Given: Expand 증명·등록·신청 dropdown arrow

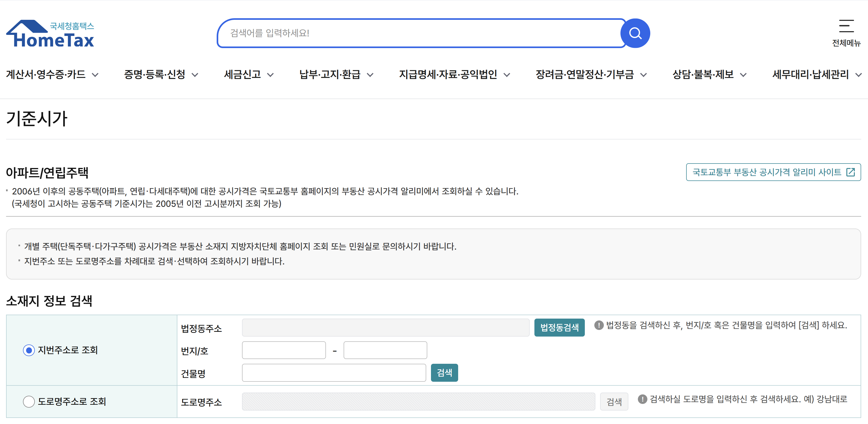Looking at the screenshot, I should pos(195,75).
